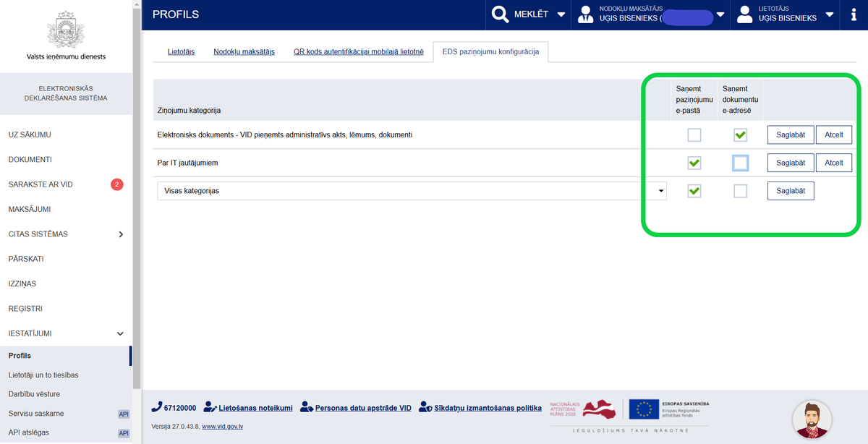The image size is (868, 444).
Task: Select EDS paziņojumu konfigurācija tab
Action: 491,52
